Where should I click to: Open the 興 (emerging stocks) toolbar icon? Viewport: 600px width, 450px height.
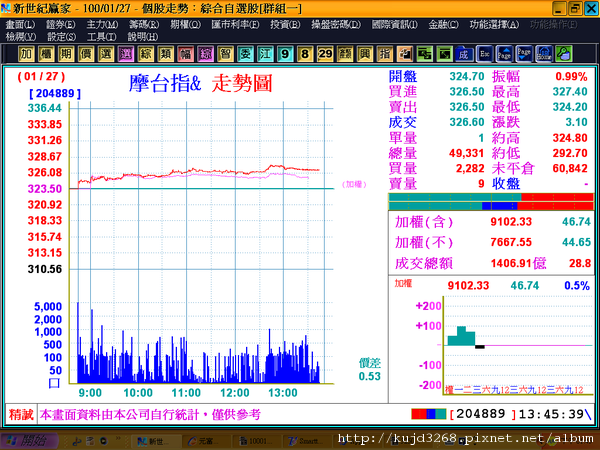(365, 54)
